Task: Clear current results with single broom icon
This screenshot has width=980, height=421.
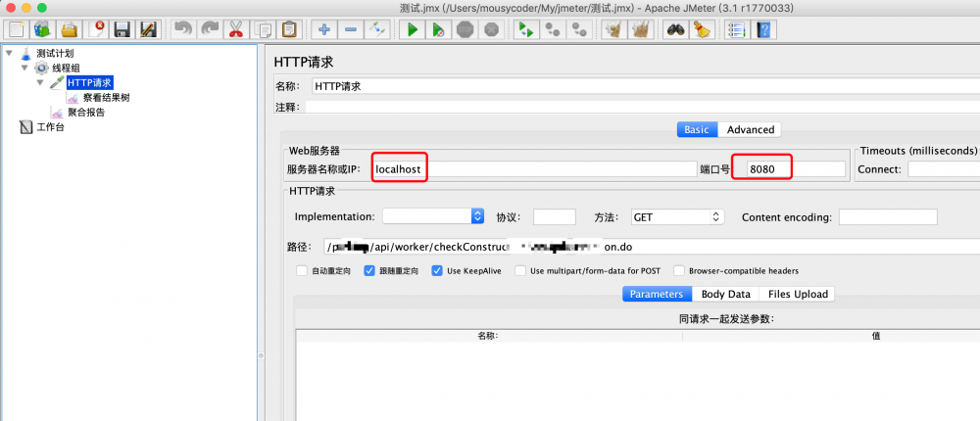Action: click(x=613, y=29)
